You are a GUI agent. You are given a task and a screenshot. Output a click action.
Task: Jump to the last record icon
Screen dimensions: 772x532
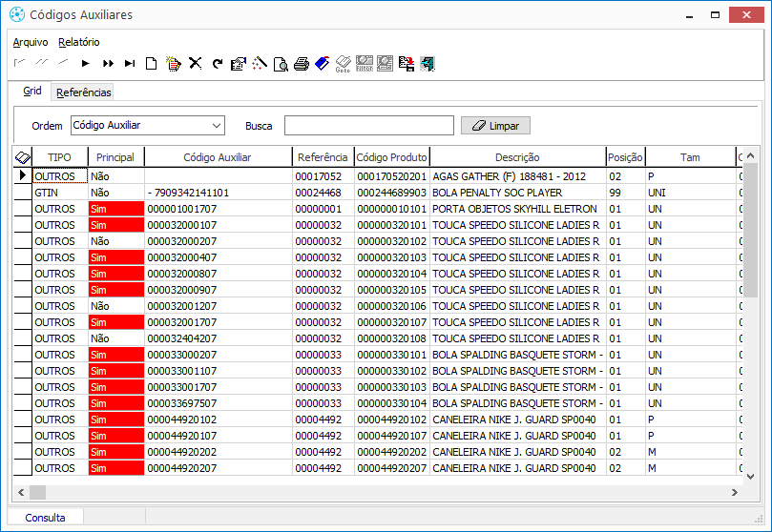(130, 63)
